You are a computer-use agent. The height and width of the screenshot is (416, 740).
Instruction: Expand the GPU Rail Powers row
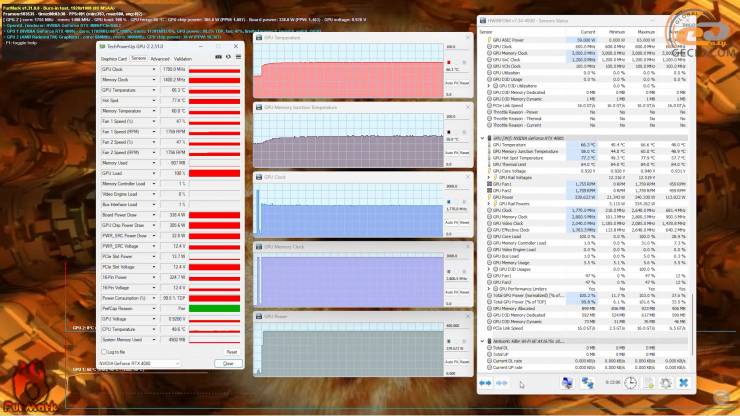click(489, 204)
